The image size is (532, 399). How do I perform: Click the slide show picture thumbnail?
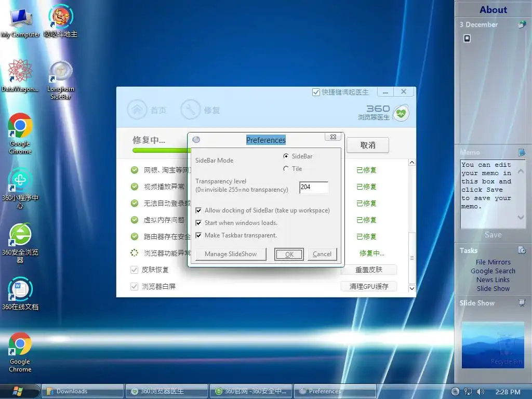coord(493,345)
